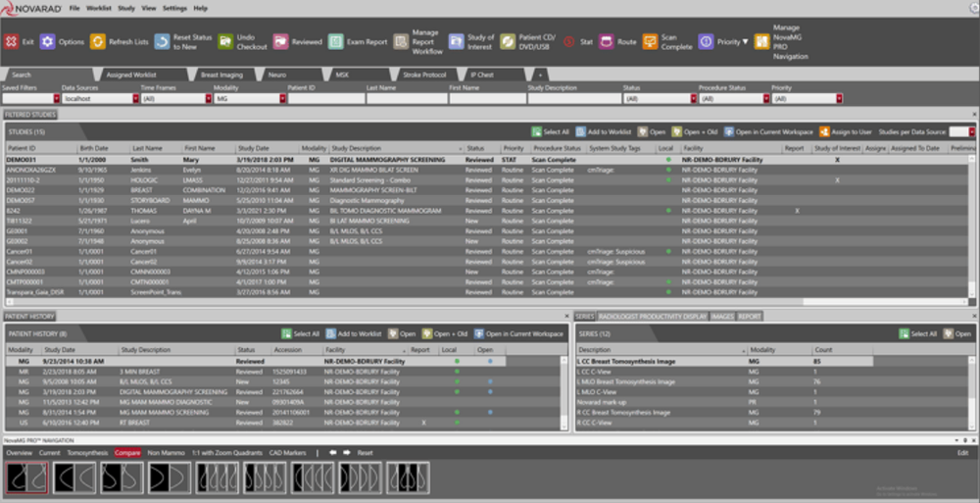The height and width of the screenshot is (503, 980).
Task: Select Novarad mark-up series row
Action: click(x=774, y=402)
